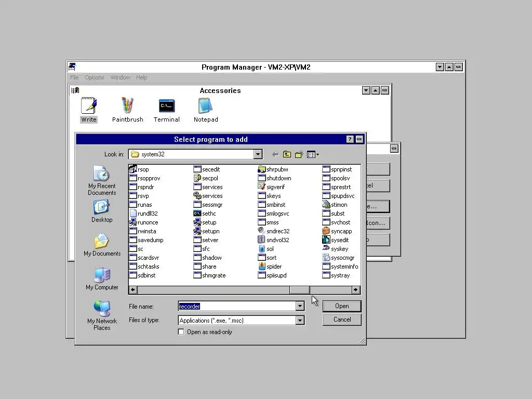The width and height of the screenshot is (532, 399).
Task: Select the shadow file
Action: tap(208, 257)
